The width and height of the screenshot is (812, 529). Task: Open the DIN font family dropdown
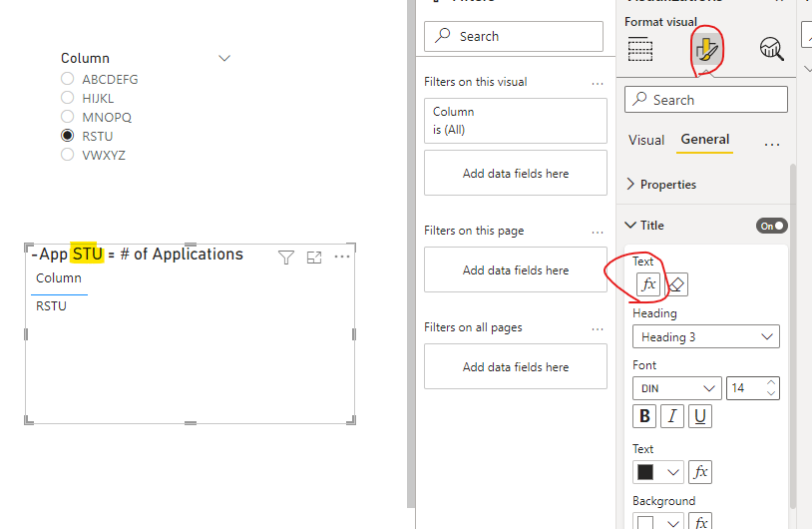677,388
